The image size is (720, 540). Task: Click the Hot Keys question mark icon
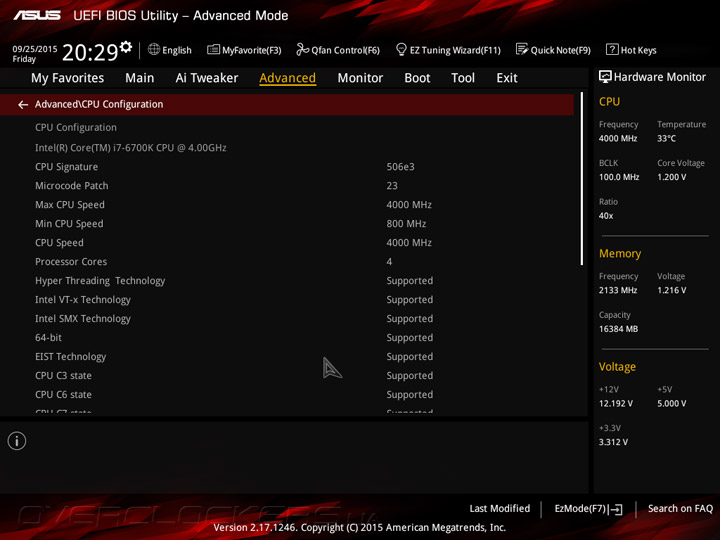612,49
